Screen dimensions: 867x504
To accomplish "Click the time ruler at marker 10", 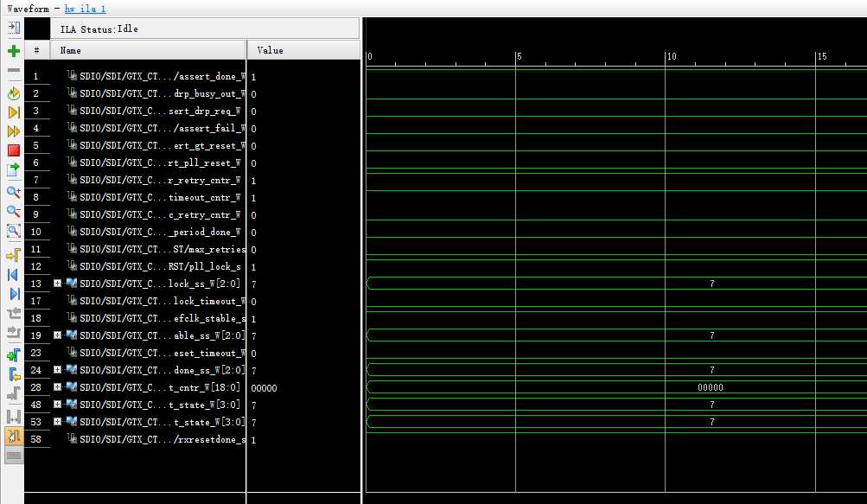I will 671,56.
